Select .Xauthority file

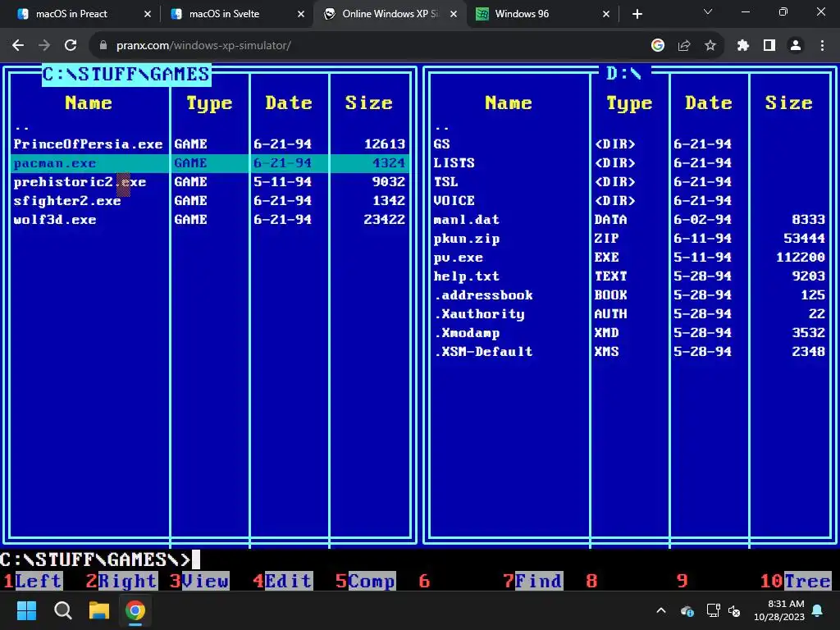(479, 314)
